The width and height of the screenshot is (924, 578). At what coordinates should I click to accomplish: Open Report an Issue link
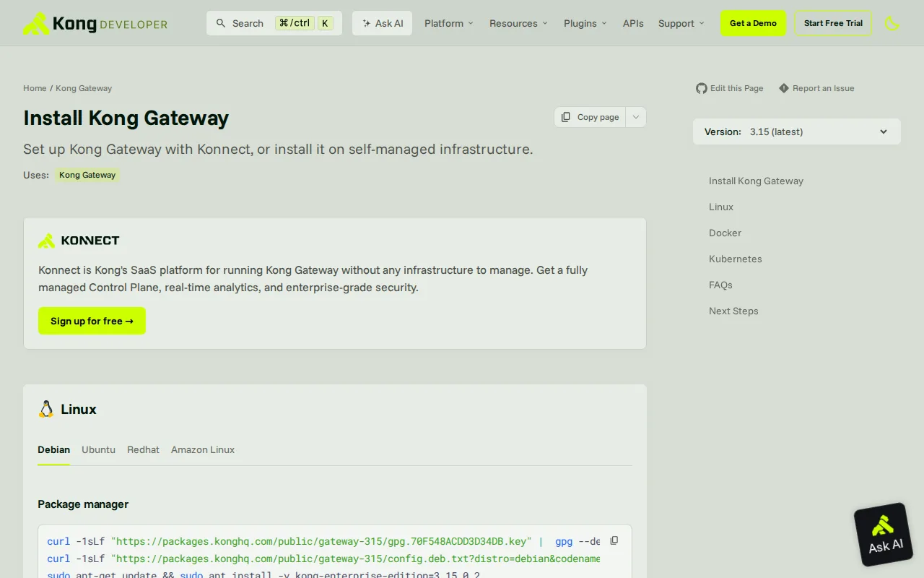[823, 88]
